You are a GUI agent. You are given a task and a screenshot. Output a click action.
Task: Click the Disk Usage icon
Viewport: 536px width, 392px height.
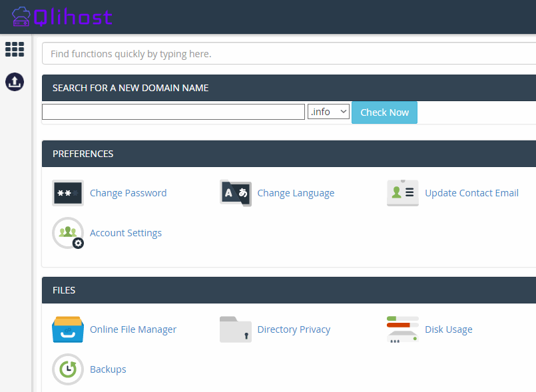click(403, 329)
